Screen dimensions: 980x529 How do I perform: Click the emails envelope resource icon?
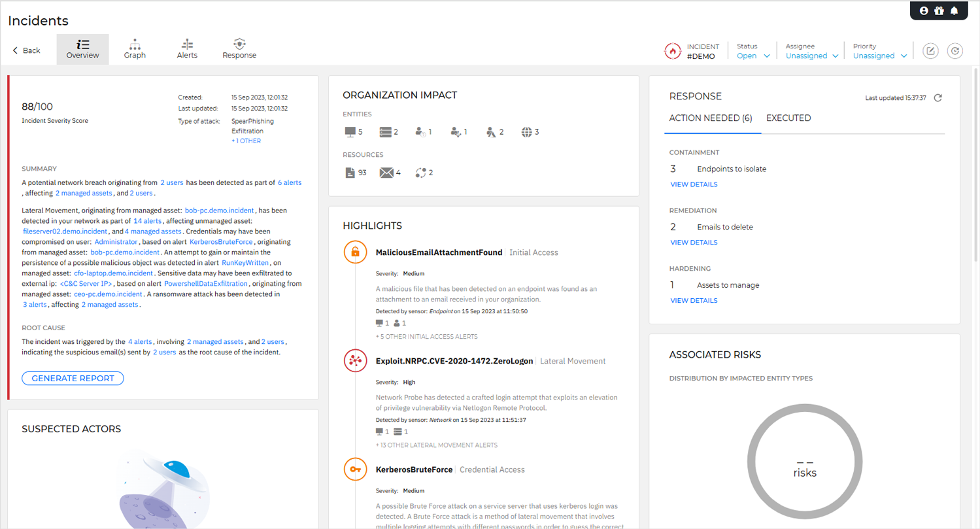coord(386,173)
